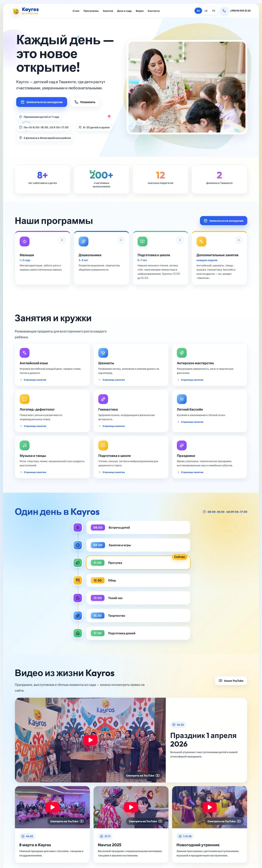Click the sun icon beside Встреча детей
This screenshot has width=262, height=868.
[x=78, y=527]
